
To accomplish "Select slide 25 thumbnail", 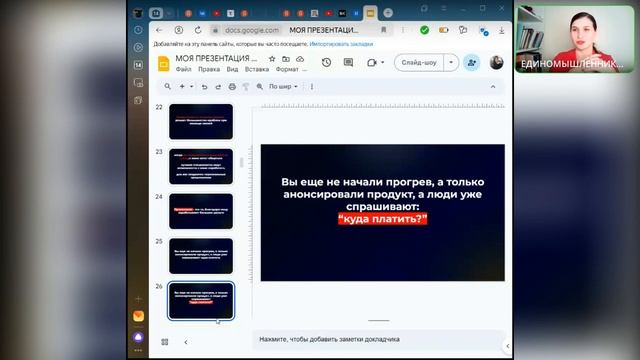I will (201, 256).
